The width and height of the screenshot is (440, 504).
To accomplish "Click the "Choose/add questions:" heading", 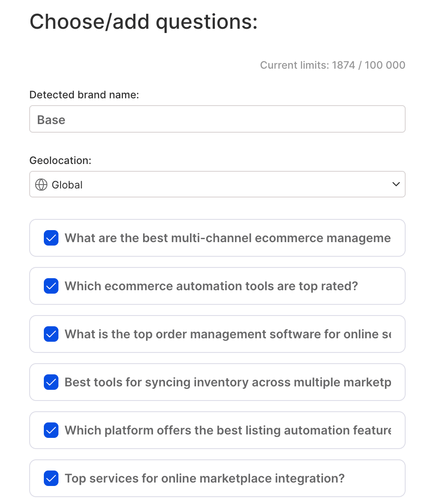I will click(x=143, y=21).
